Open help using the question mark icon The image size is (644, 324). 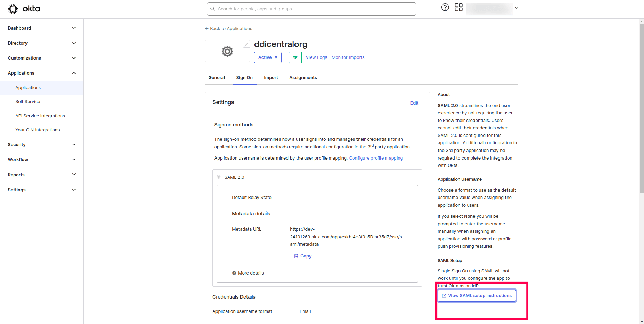[x=445, y=7]
